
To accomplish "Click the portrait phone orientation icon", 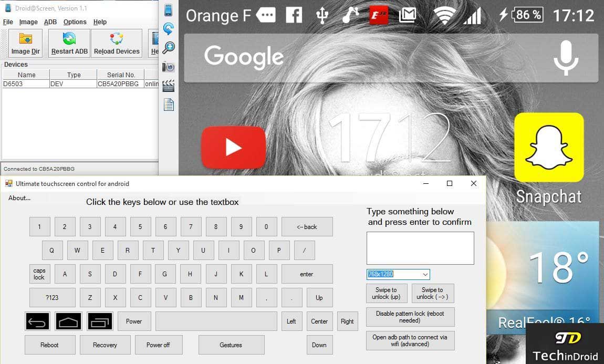I will [x=169, y=9].
